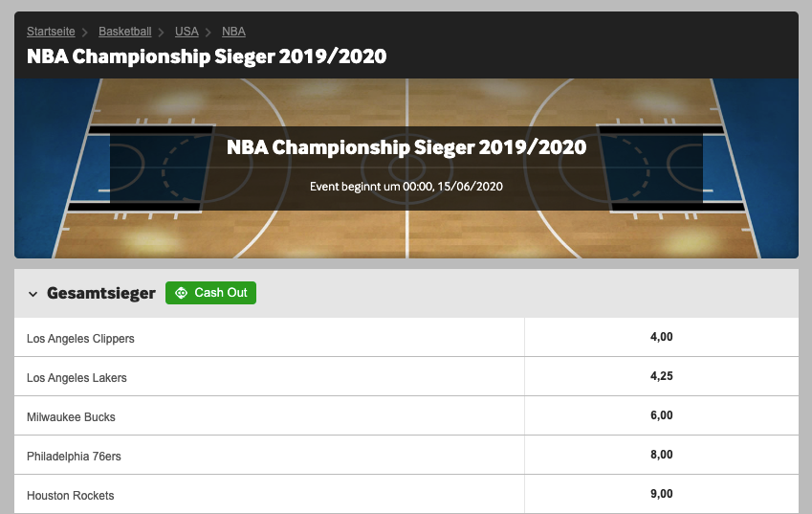Screen dimensions: 812x514
Task: Click the Los Angeles Clippers team name
Action: tap(80, 338)
